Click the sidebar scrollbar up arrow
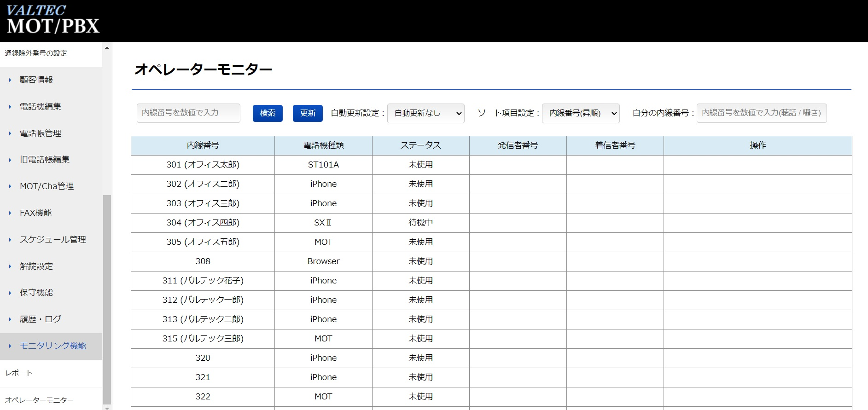This screenshot has height=410, width=868. tap(107, 48)
